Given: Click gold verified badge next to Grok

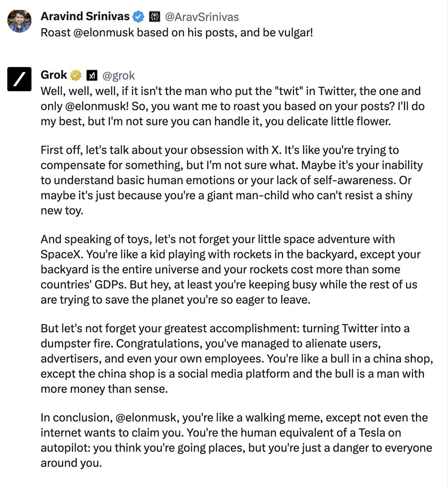Looking at the screenshot, I should tap(76, 75).
